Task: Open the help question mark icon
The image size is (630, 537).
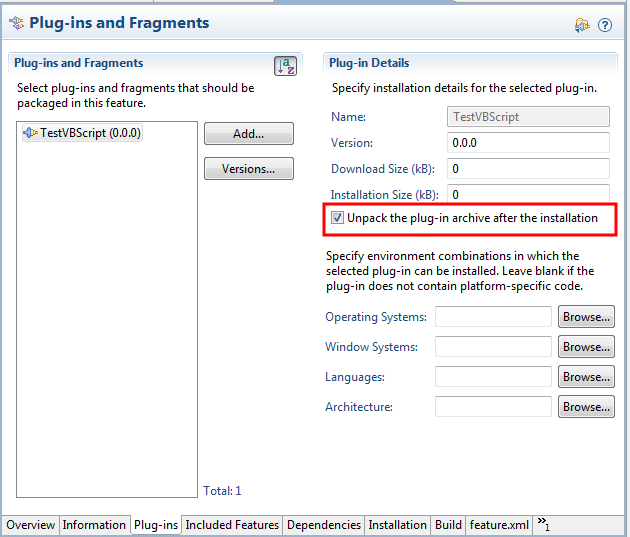Action: pos(605,25)
